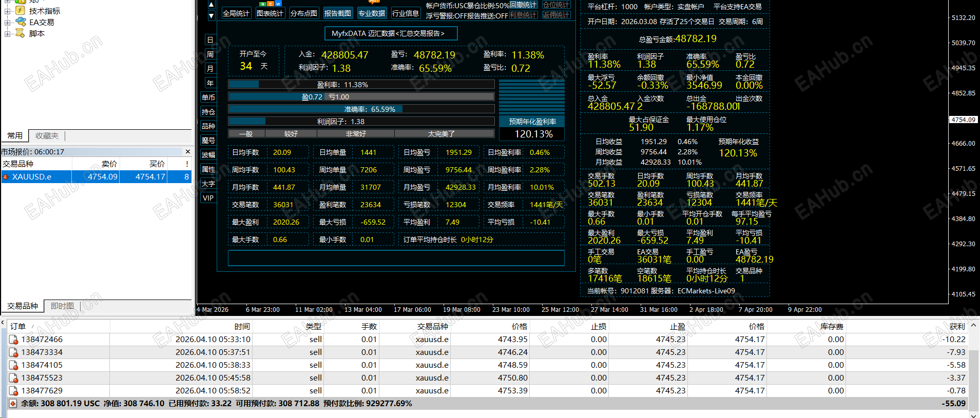The width and height of the screenshot is (980, 418).
Task: Open the 交易品种 tab under Market Watch
Action: pyautogui.click(x=23, y=306)
